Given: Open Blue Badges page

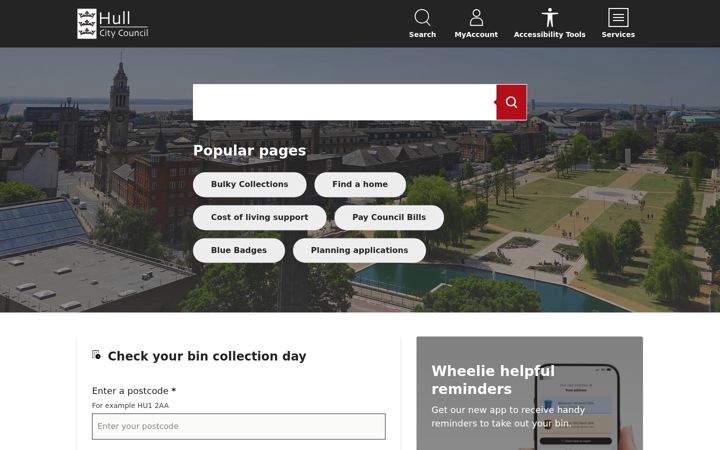Looking at the screenshot, I should pos(239,251).
